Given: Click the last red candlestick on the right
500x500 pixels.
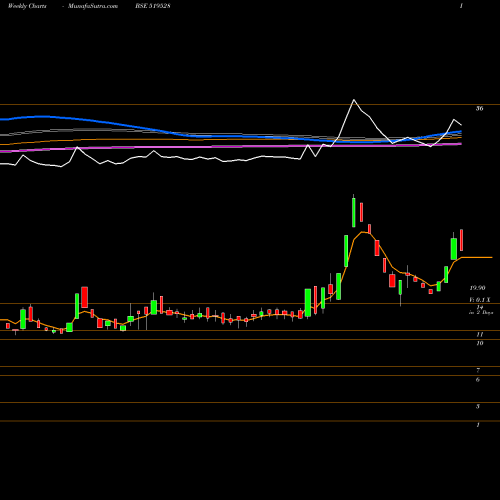Looking at the screenshot, I should click(462, 240).
